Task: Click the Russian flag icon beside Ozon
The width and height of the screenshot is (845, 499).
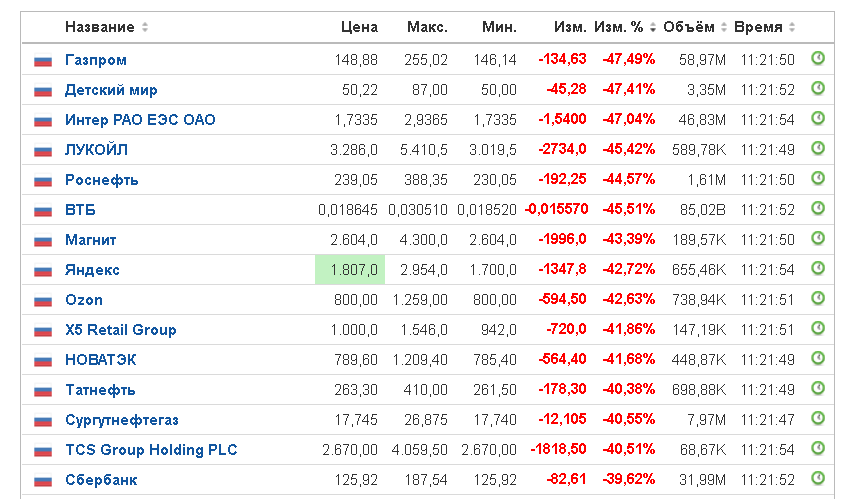Action: pos(43,301)
